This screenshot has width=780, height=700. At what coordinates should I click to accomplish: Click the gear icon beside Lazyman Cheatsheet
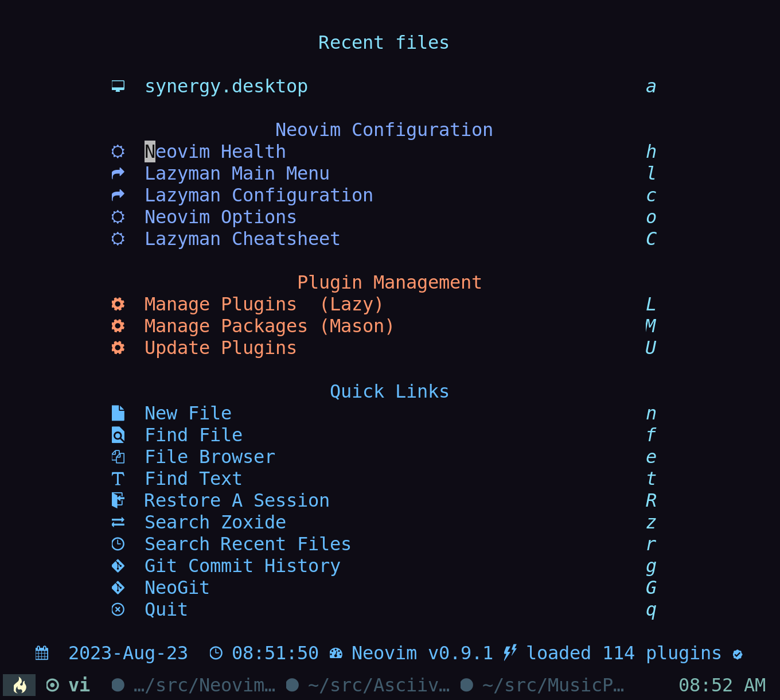tap(118, 239)
